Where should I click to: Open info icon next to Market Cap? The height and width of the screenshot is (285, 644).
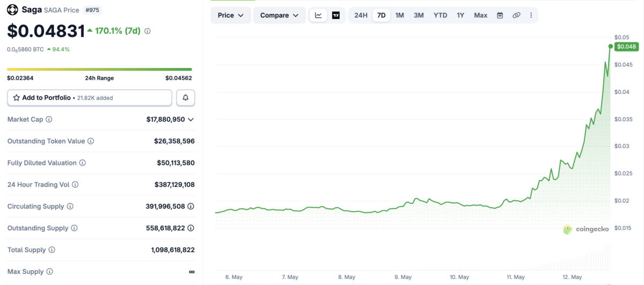pyautogui.click(x=49, y=119)
